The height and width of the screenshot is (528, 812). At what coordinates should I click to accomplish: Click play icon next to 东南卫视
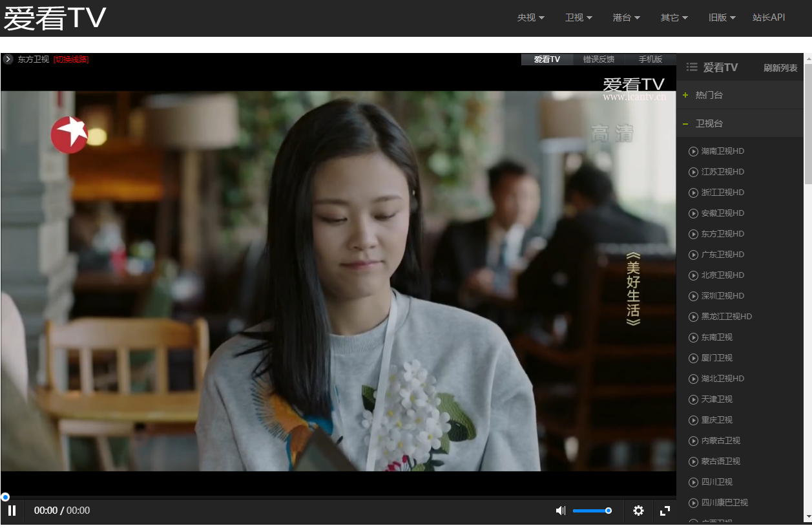pos(693,337)
